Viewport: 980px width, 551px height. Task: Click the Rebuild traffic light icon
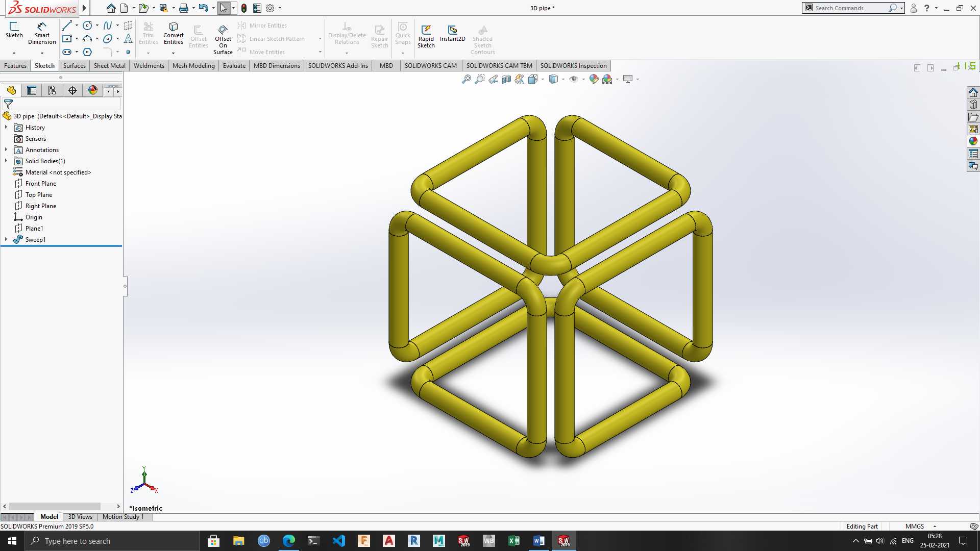pos(244,8)
